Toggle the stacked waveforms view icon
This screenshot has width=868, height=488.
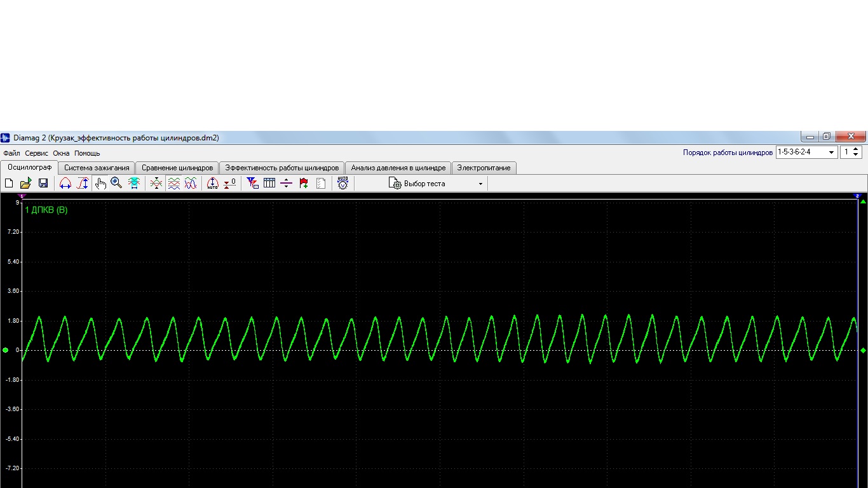(x=173, y=184)
